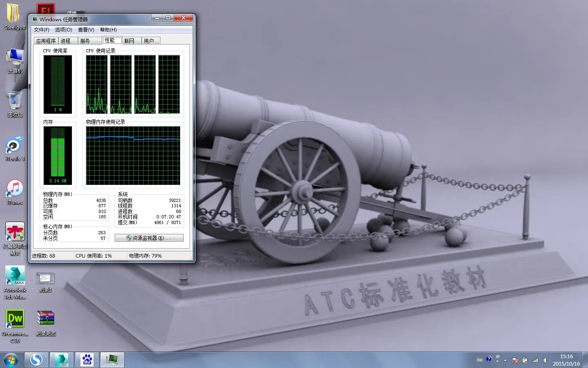Click the Windows Start button

(11, 360)
